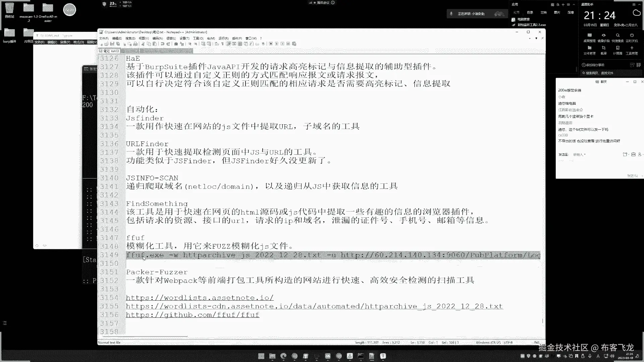The width and height of the screenshot is (644, 362).
Task: Open the 编码(N) menu
Action: (x=157, y=38)
